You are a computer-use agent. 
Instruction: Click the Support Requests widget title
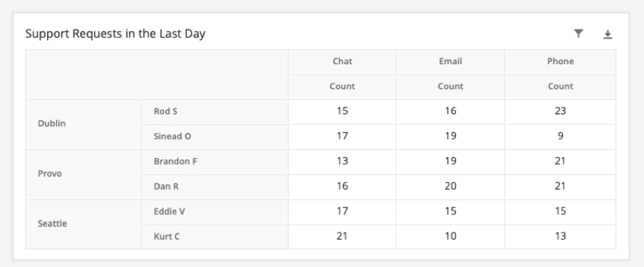[x=116, y=34]
